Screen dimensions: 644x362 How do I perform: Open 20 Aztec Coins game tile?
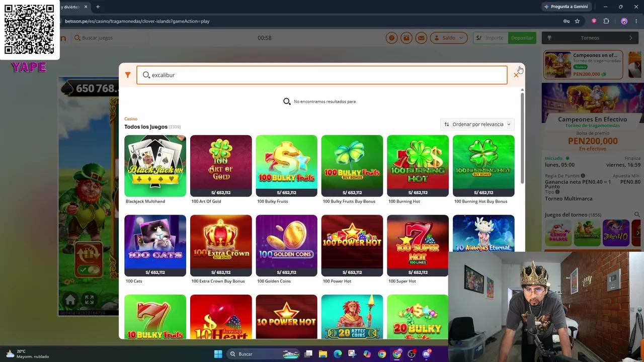pyautogui.click(x=352, y=317)
